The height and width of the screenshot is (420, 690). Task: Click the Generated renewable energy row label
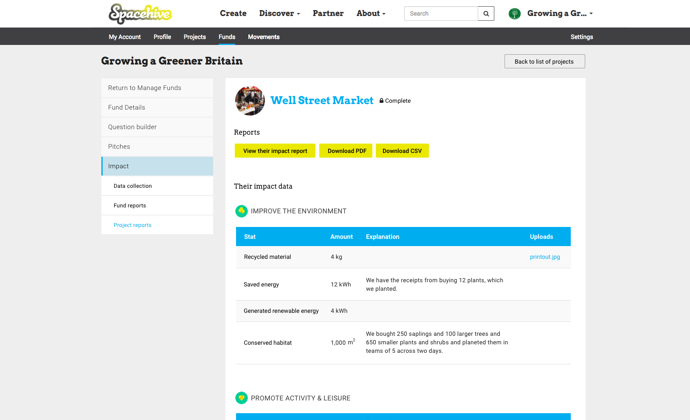coord(281,311)
